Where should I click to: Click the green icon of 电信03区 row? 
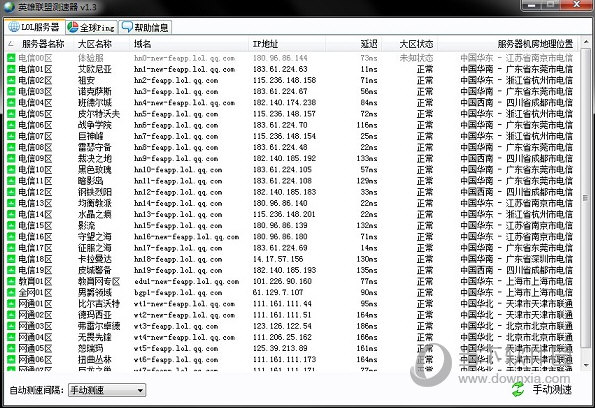(x=11, y=91)
